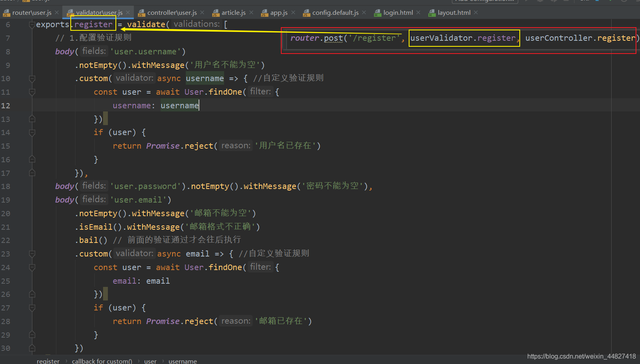Collapse the fold marker on line 11
The image size is (640, 364).
pyautogui.click(x=32, y=92)
